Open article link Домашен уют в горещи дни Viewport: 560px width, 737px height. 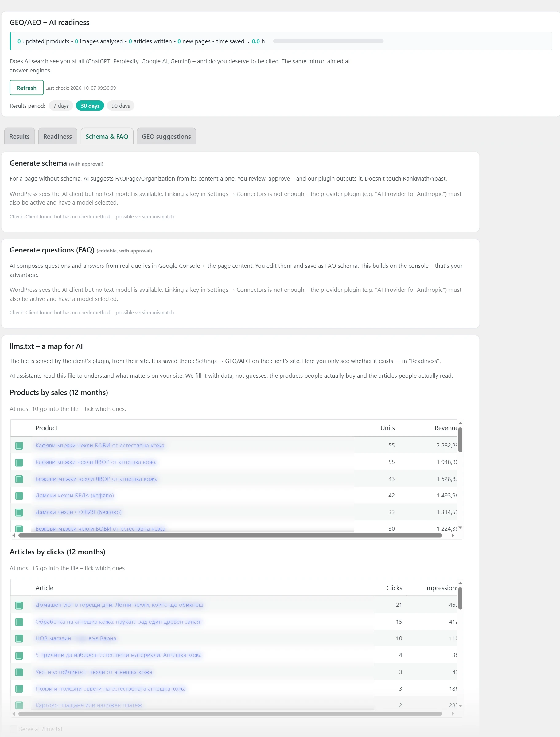119,605
